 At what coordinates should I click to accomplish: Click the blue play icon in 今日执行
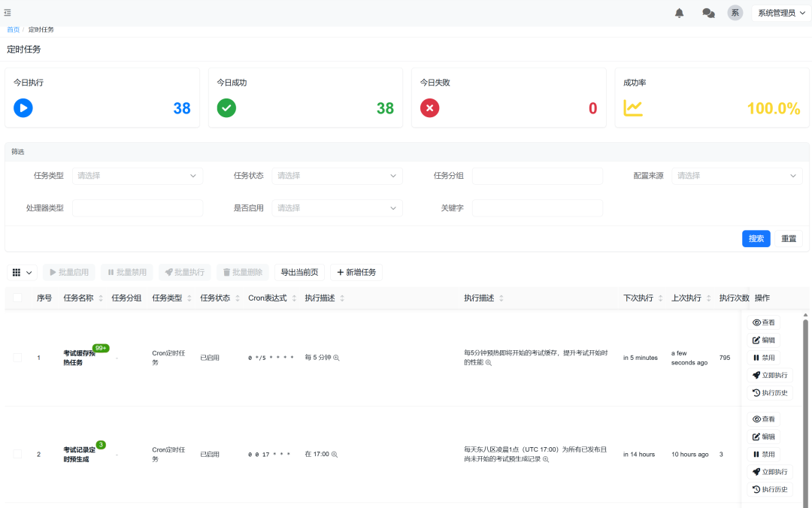[23, 108]
